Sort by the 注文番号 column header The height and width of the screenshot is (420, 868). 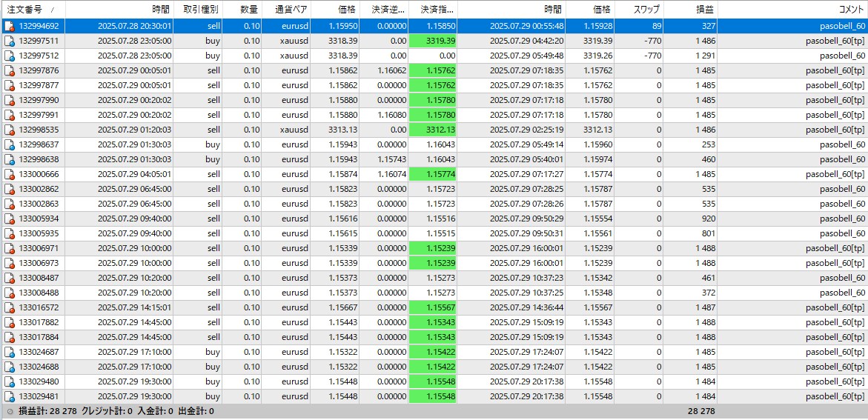tap(33, 10)
